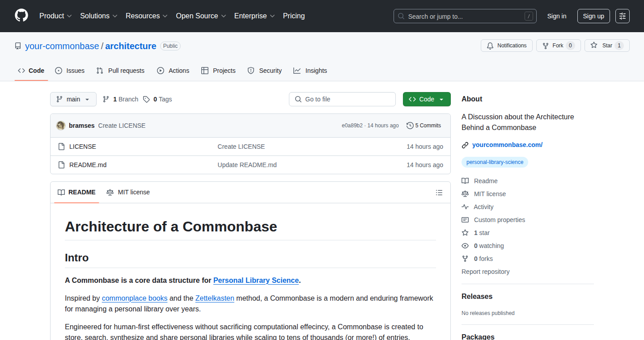
Task: Select the README tab in file viewer
Action: [77, 193]
